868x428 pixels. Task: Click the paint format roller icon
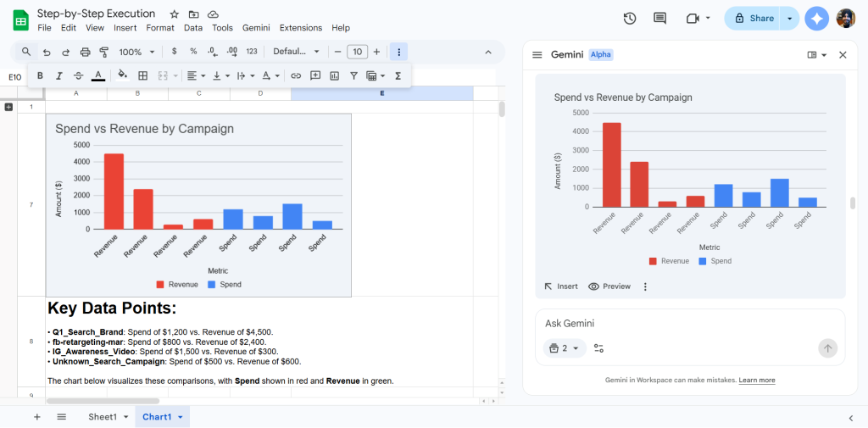(x=103, y=52)
